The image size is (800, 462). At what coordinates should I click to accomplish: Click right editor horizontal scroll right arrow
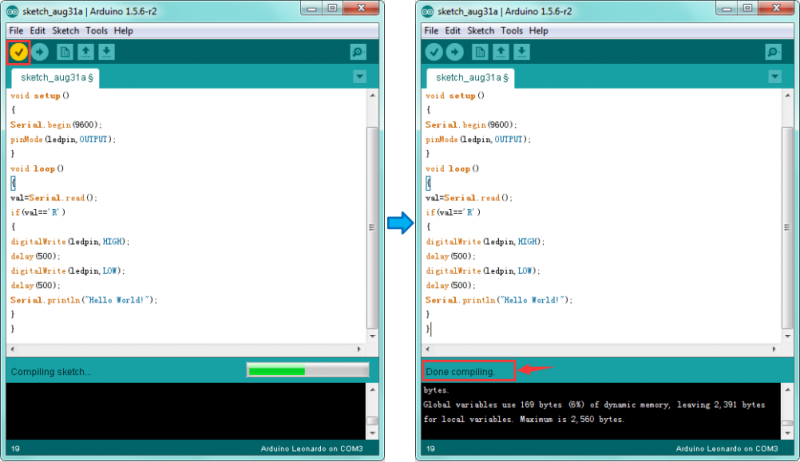click(774, 349)
